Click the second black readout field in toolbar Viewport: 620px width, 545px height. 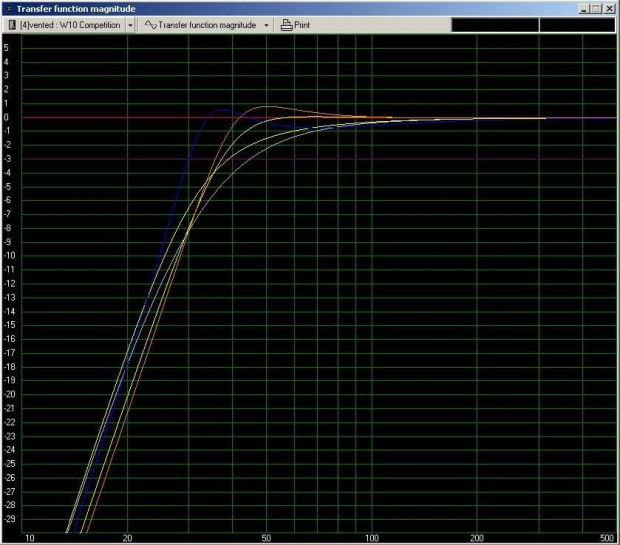[577, 25]
